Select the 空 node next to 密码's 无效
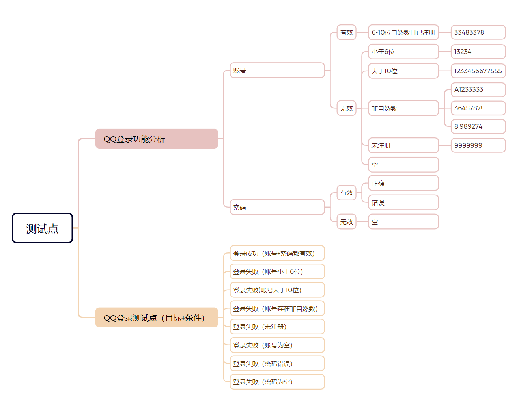Screen dimensions: 532x401 point(403,222)
